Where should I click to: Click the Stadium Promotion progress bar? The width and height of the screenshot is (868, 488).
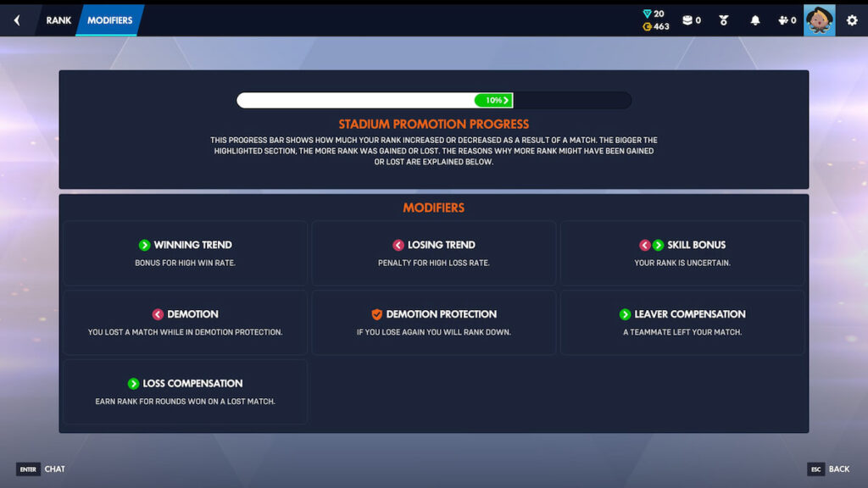tap(434, 99)
